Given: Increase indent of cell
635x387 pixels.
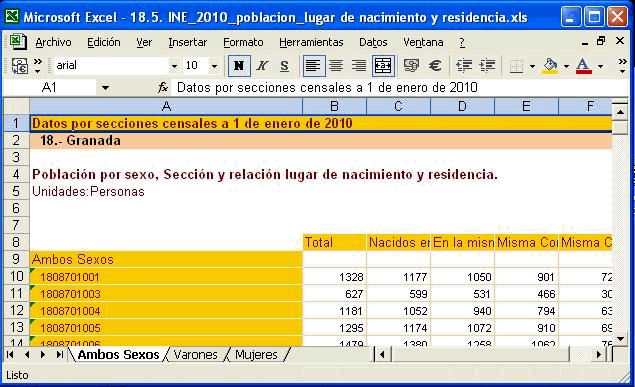Looking at the screenshot, I should tap(487, 66).
